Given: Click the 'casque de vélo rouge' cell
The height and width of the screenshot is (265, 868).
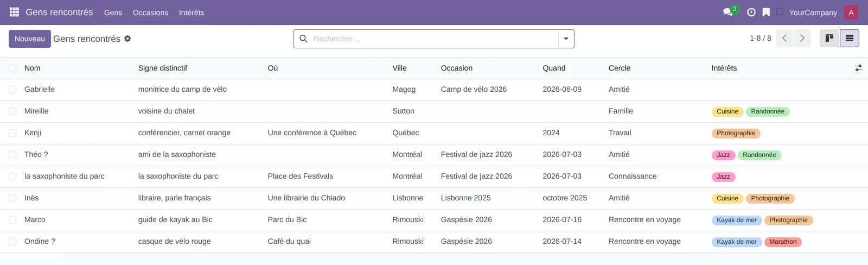Looking at the screenshot, I should pyautogui.click(x=174, y=242).
